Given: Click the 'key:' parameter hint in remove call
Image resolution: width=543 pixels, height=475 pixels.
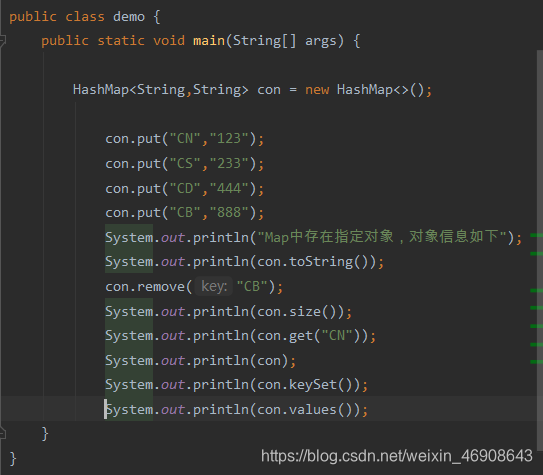Looking at the screenshot, I should [214, 286].
